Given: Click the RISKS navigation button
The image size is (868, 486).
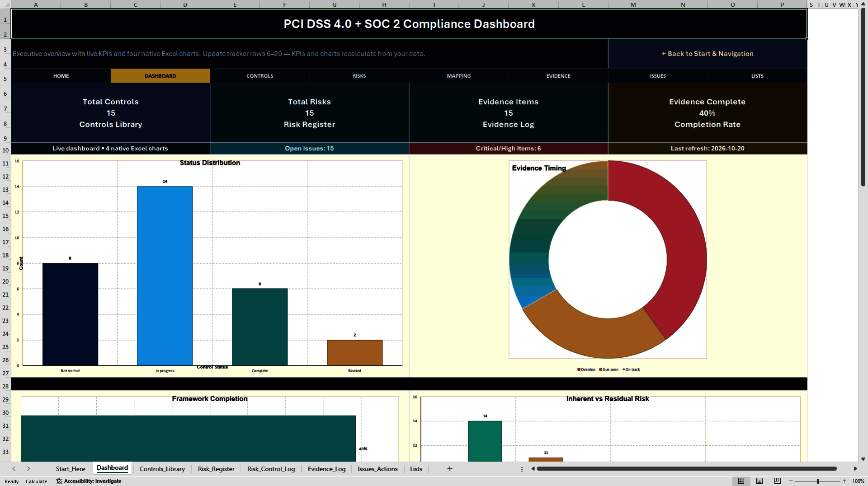Looking at the screenshot, I should 359,76.
